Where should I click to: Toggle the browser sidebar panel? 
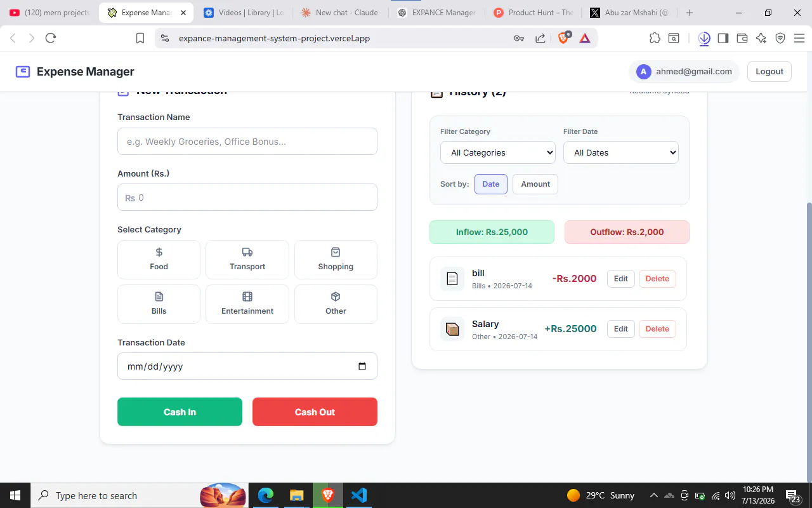723,38
